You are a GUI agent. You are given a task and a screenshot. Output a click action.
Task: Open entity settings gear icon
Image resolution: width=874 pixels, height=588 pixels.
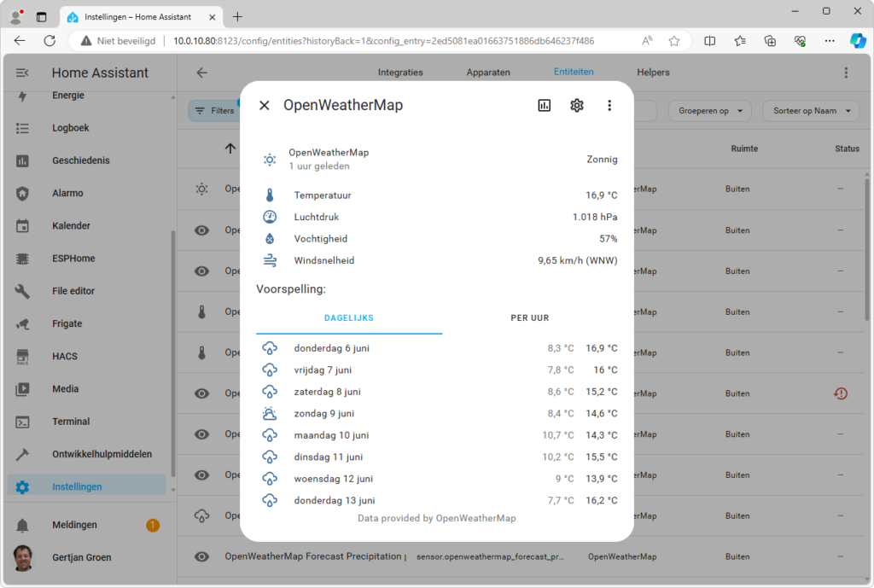577,105
